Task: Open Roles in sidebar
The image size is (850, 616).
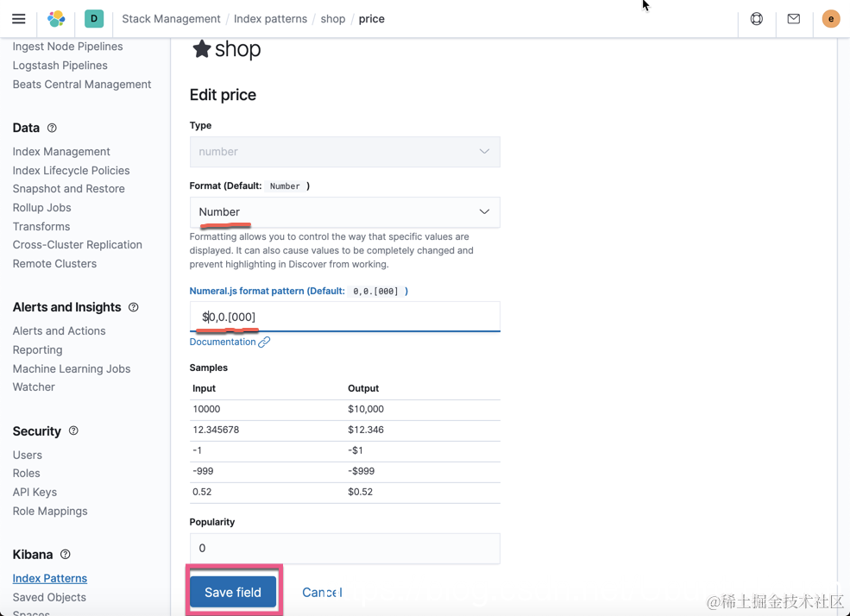Action: pos(26,473)
